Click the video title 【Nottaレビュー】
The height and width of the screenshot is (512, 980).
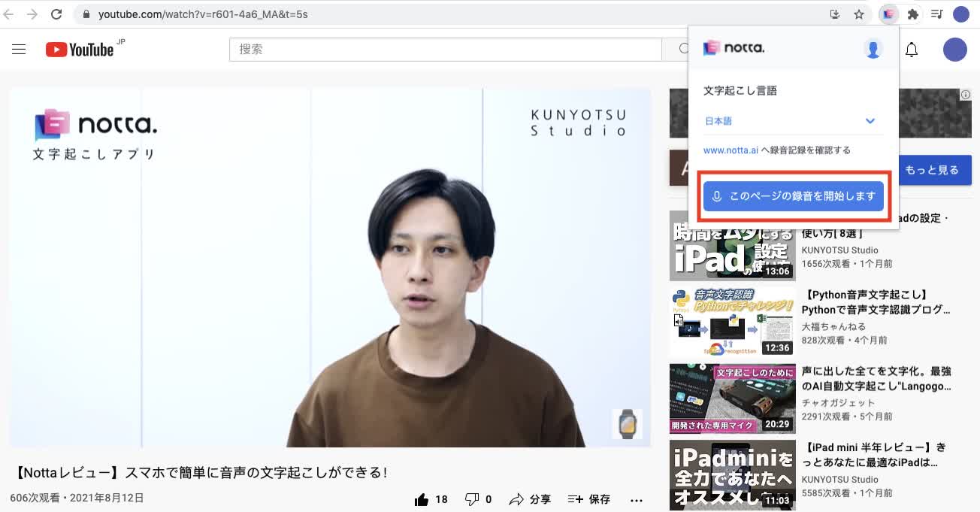coord(201,473)
